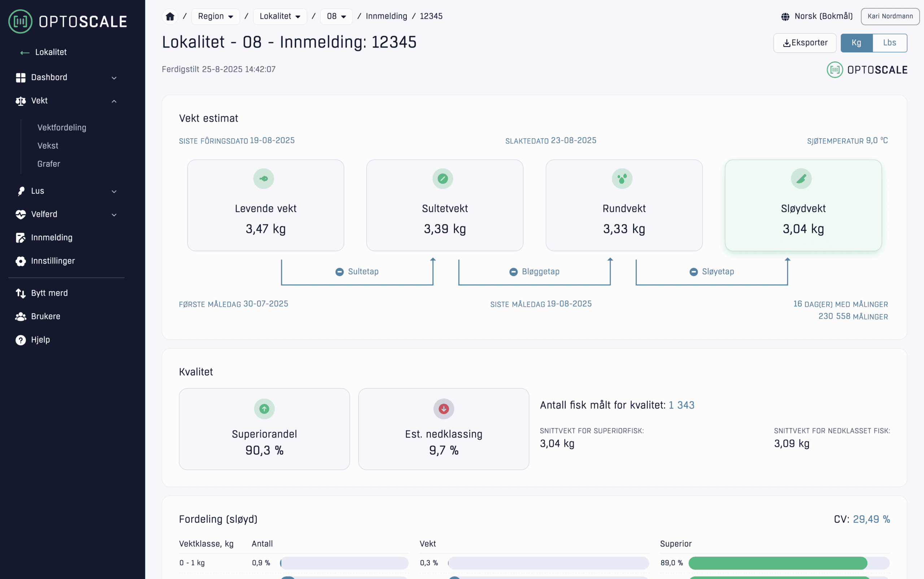Click the Rundvekt droplets icon

(x=622, y=178)
